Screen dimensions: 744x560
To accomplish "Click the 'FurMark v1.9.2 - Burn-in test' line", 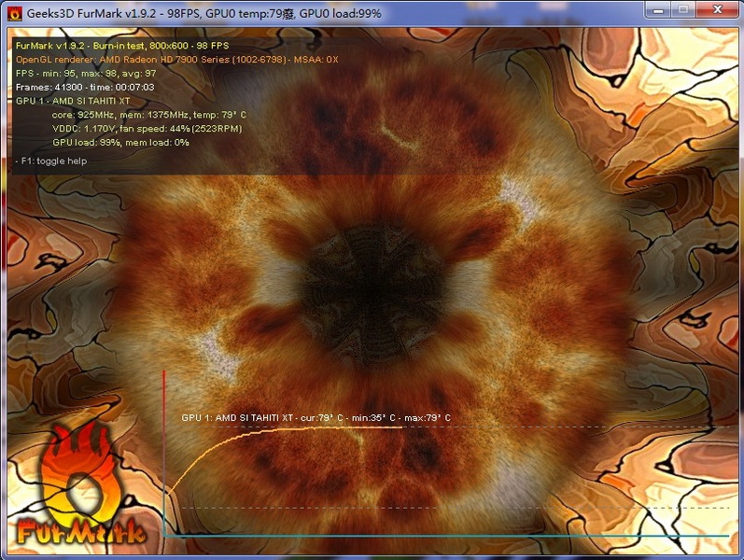I will coord(122,46).
